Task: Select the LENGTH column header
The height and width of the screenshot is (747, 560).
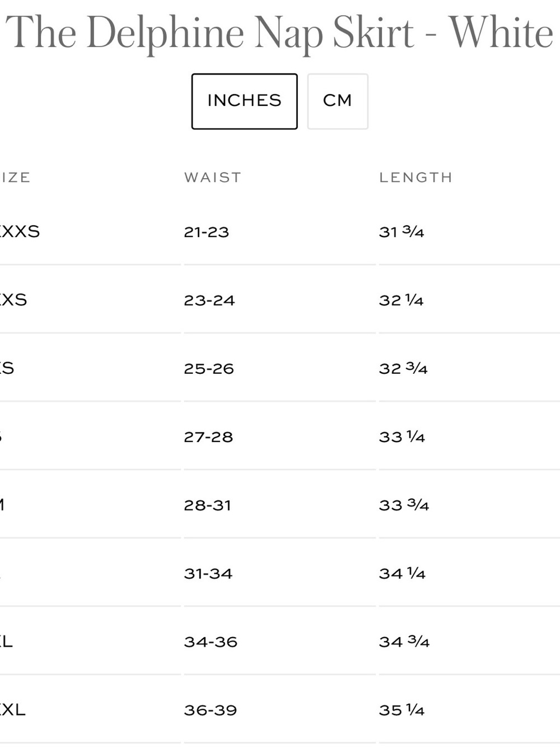Action: (x=416, y=178)
